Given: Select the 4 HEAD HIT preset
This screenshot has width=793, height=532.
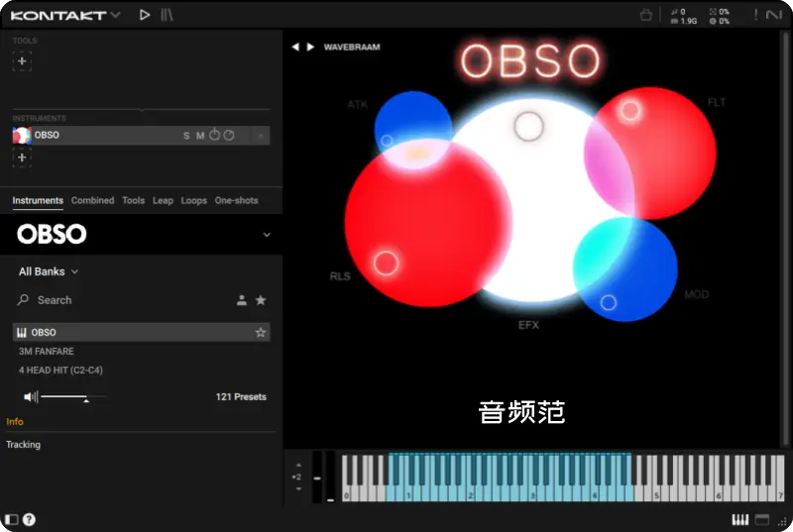Looking at the screenshot, I should pyautogui.click(x=60, y=371).
